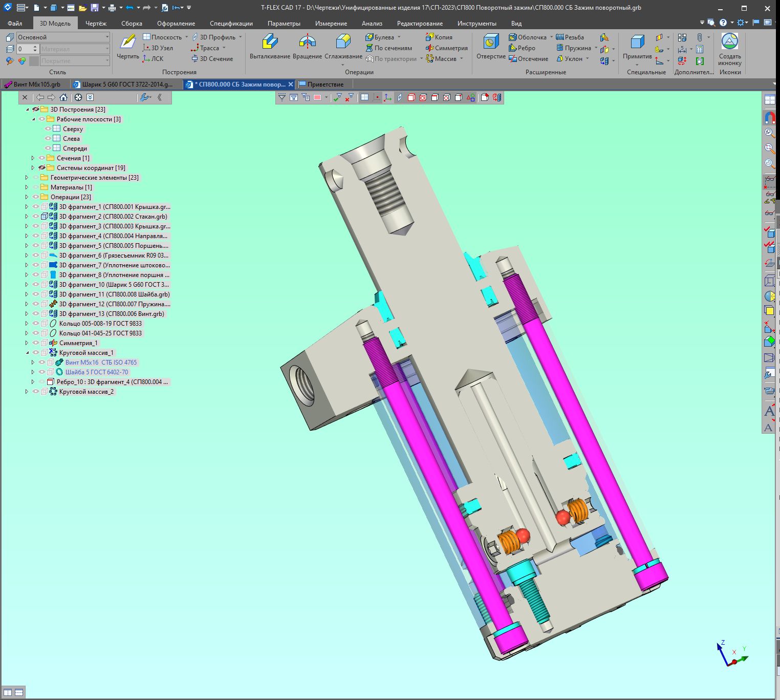
Task: Open the Основной style dropdown
Action: (107, 37)
